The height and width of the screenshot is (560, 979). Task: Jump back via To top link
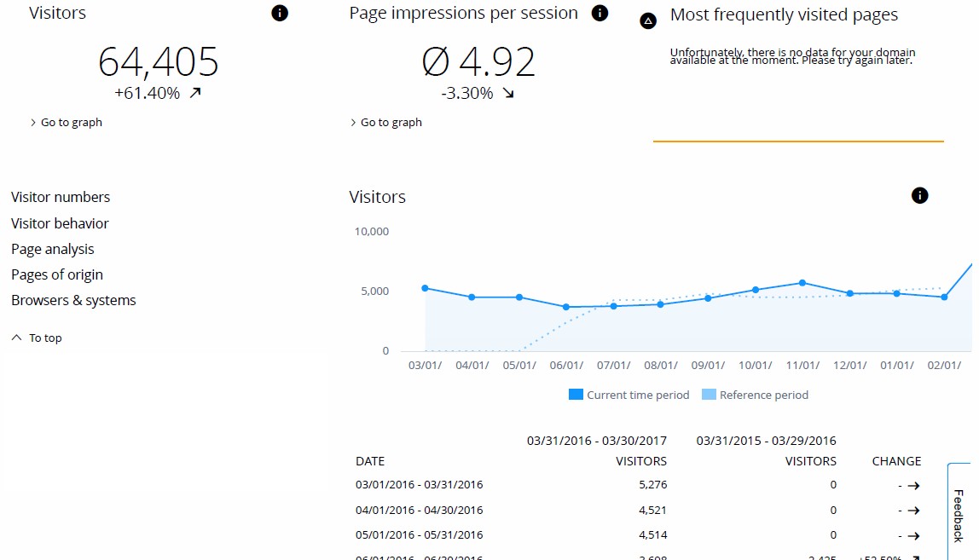click(37, 338)
